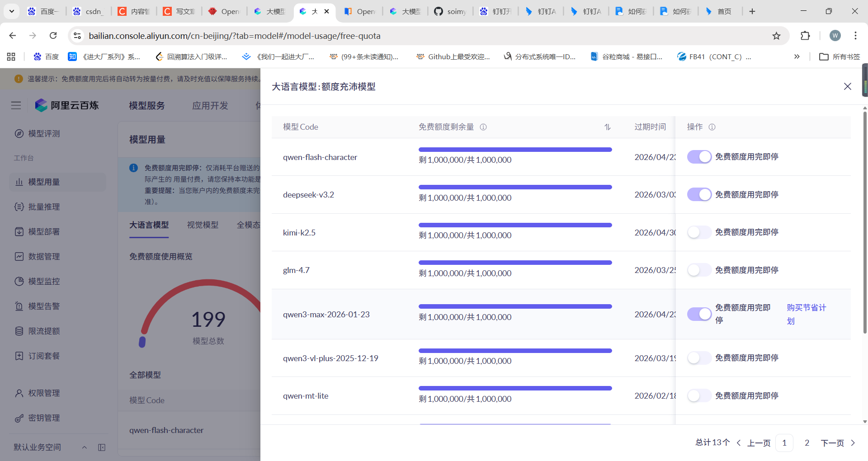Click the 总计13个 total count text
868x461 pixels.
click(712, 442)
